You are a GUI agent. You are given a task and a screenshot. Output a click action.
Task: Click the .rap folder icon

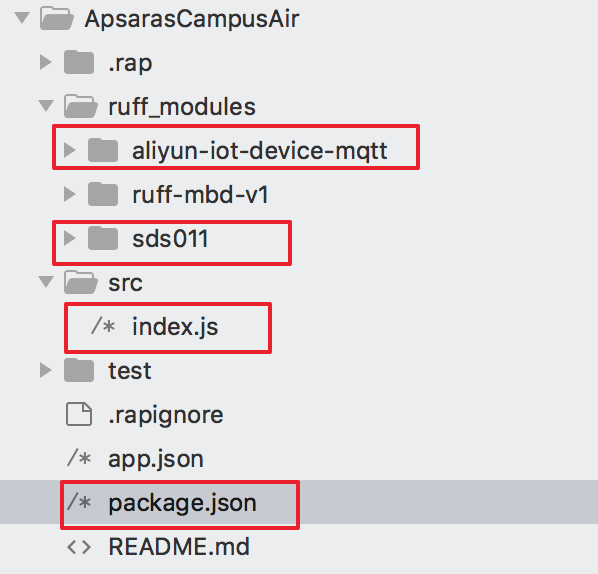tap(79, 62)
